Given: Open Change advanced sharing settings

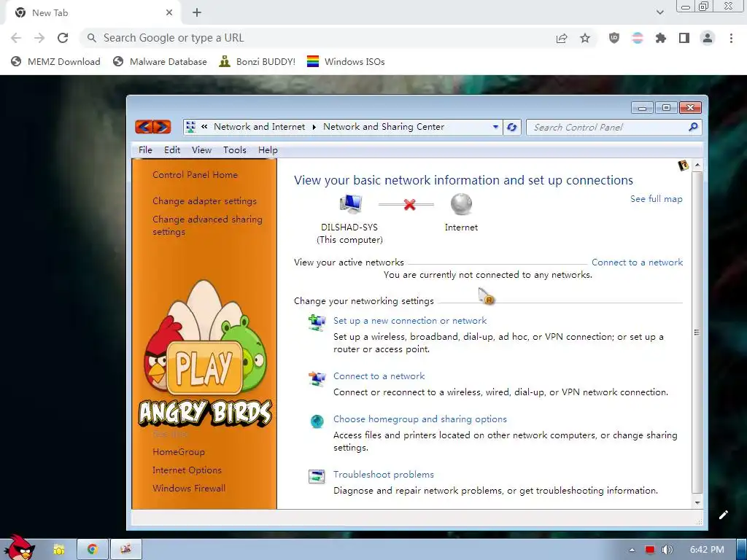Looking at the screenshot, I should [207, 226].
